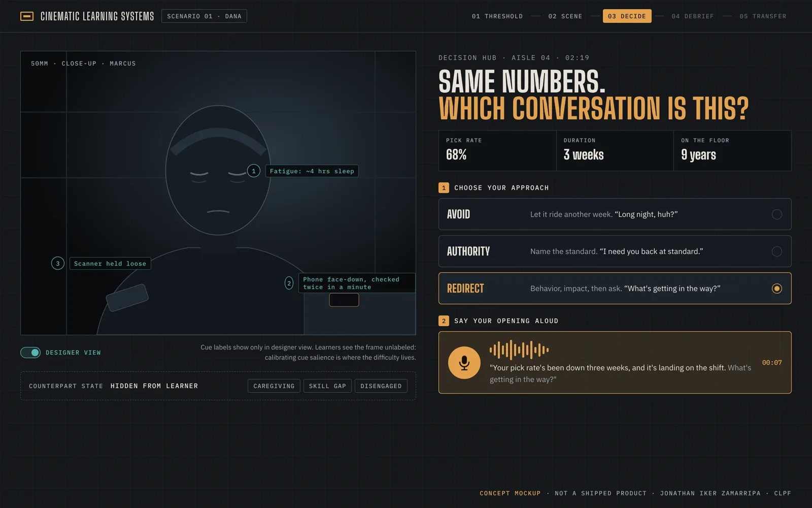
Task: Click the Duration 3 weeks stat
Action: click(x=615, y=150)
